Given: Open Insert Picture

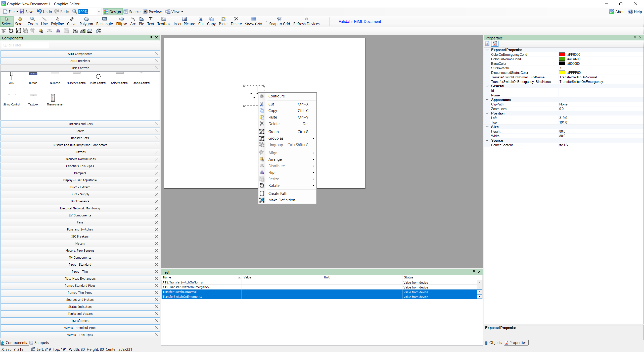Looking at the screenshot, I should tap(184, 21).
